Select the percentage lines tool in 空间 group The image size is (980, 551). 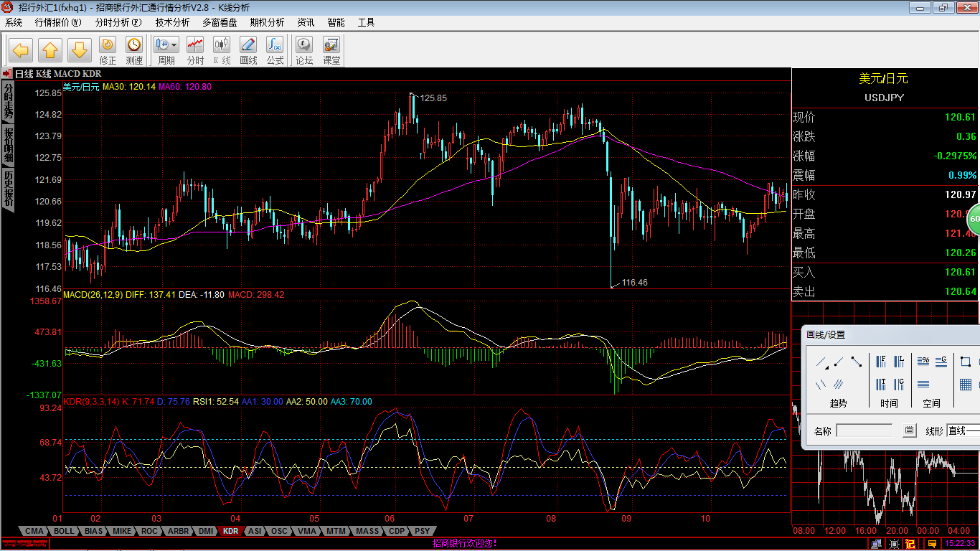point(923,362)
